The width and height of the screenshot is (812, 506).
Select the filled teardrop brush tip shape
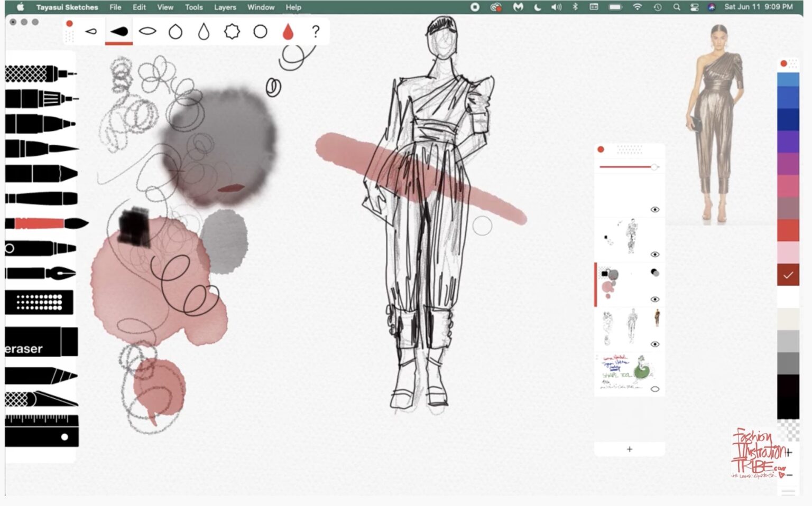tap(119, 31)
